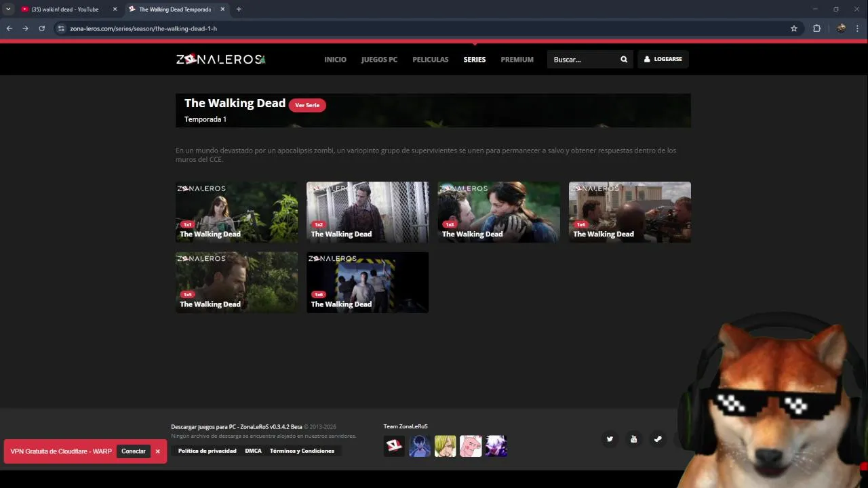Click the white-haired purple team avatar
868x488 pixels.
[x=496, y=446]
